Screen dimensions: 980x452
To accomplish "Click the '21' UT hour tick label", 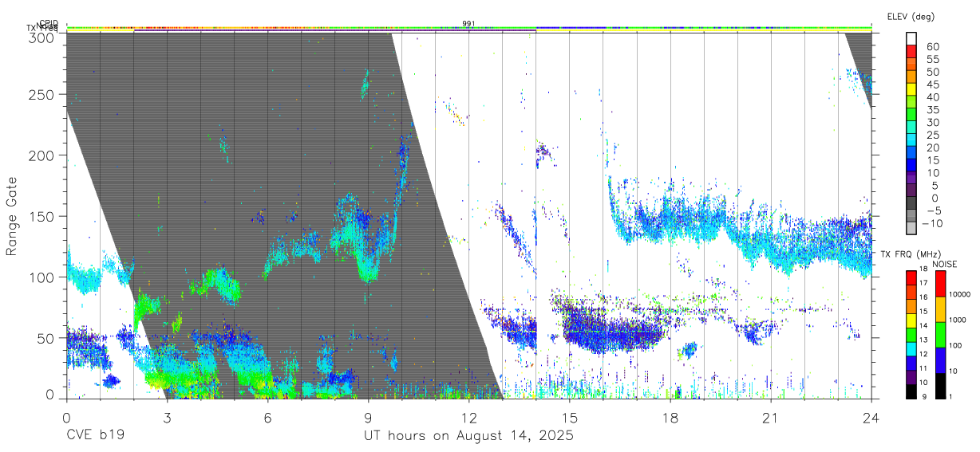I will (x=771, y=418).
